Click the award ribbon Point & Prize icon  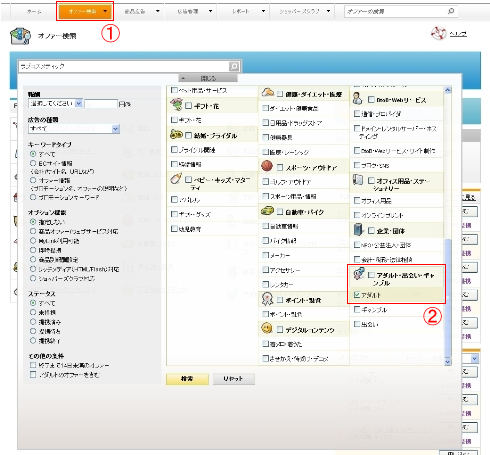267,299
